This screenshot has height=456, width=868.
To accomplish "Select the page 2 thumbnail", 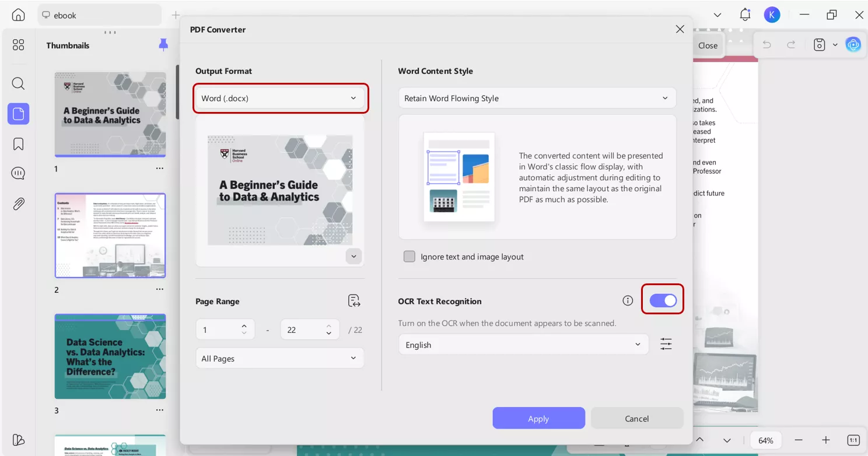I will click(x=110, y=236).
